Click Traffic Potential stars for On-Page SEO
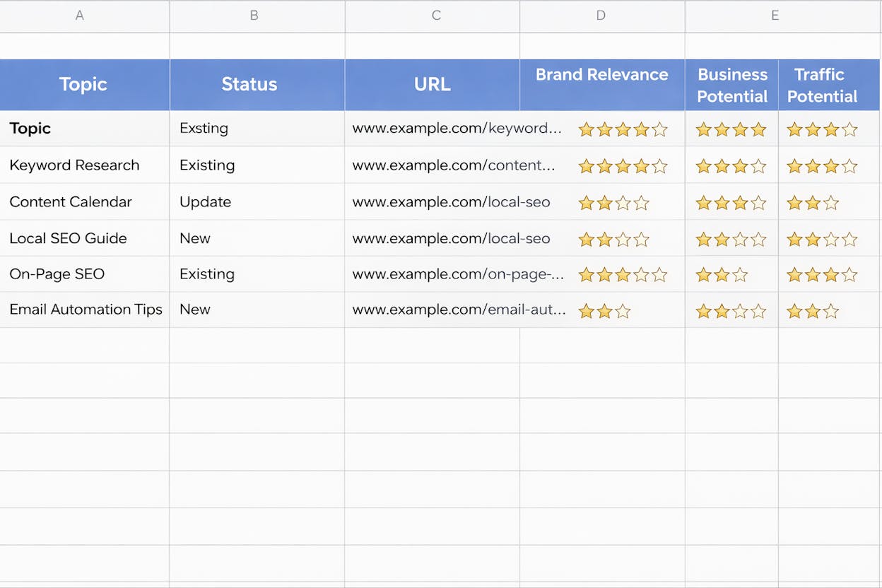The width and height of the screenshot is (882, 588). [822, 274]
